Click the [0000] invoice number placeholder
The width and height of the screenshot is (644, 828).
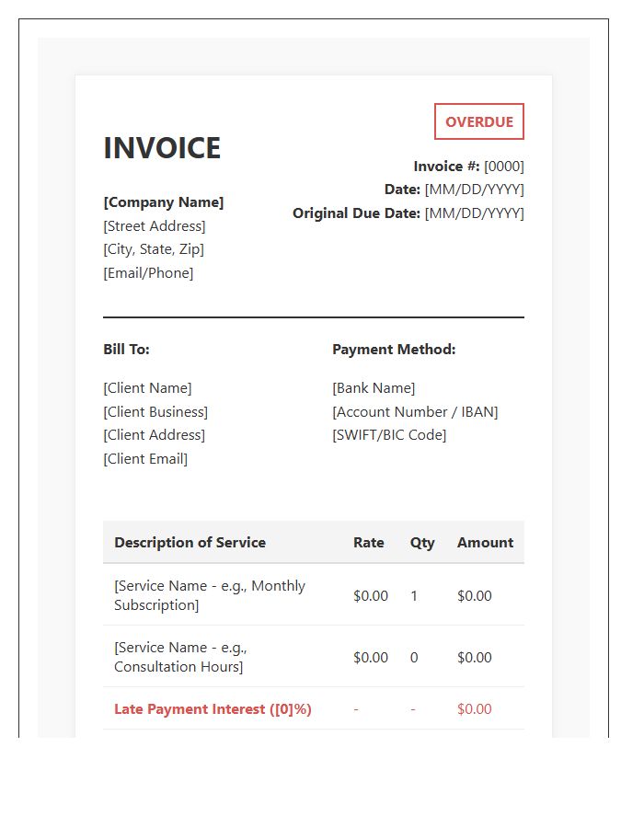(x=504, y=167)
